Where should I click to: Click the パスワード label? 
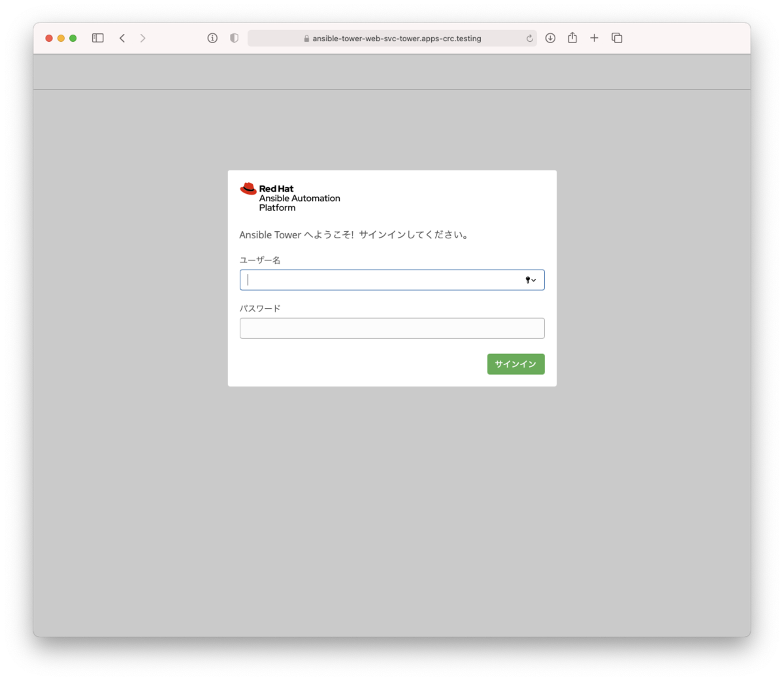pos(260,308)
